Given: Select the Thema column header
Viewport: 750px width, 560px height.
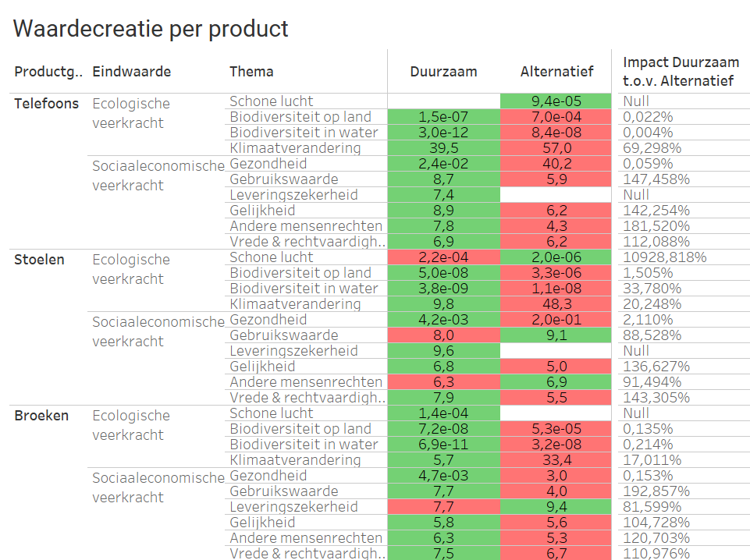Looking at the screenshot, I should point(251,72).
